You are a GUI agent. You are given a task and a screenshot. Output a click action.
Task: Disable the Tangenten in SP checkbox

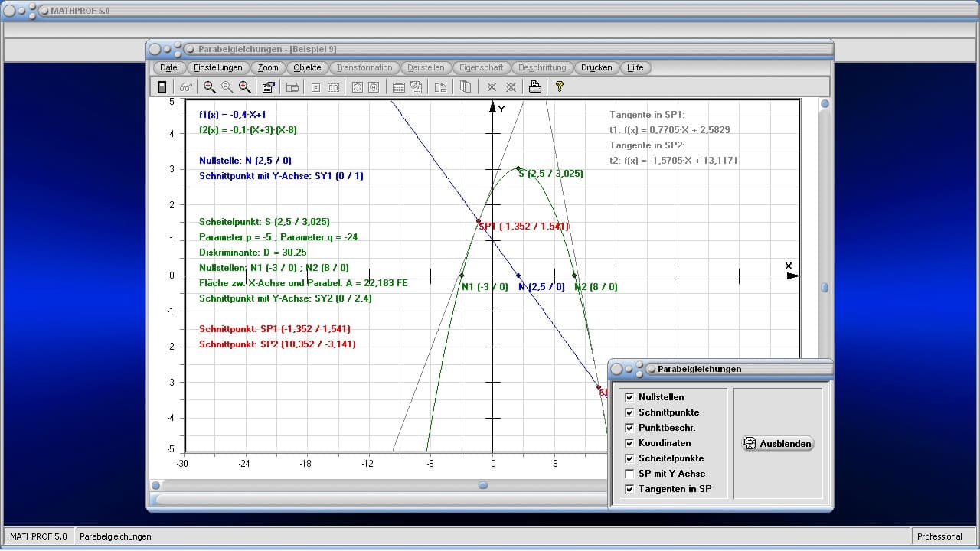coord(629,489)
